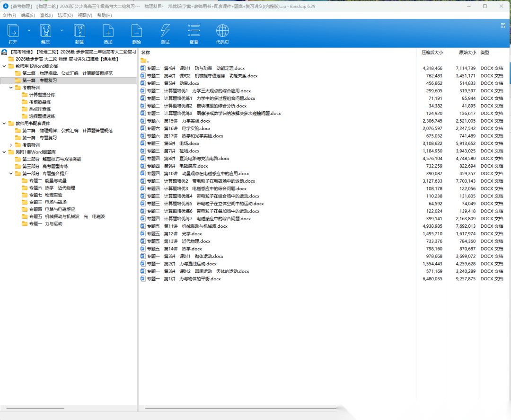Click the 代码页 (Code page) globe icon
The width and height of the screenshot is (511, 420).
click(x=222, y=31)
